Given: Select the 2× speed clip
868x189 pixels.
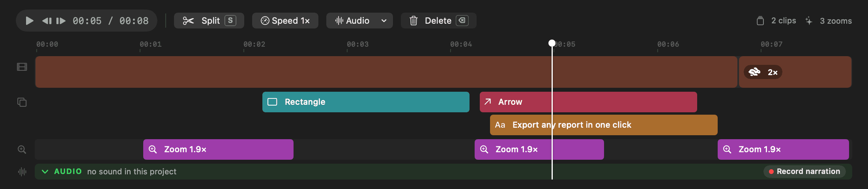Looking at the screenshot, I should [x=795, y=72].
